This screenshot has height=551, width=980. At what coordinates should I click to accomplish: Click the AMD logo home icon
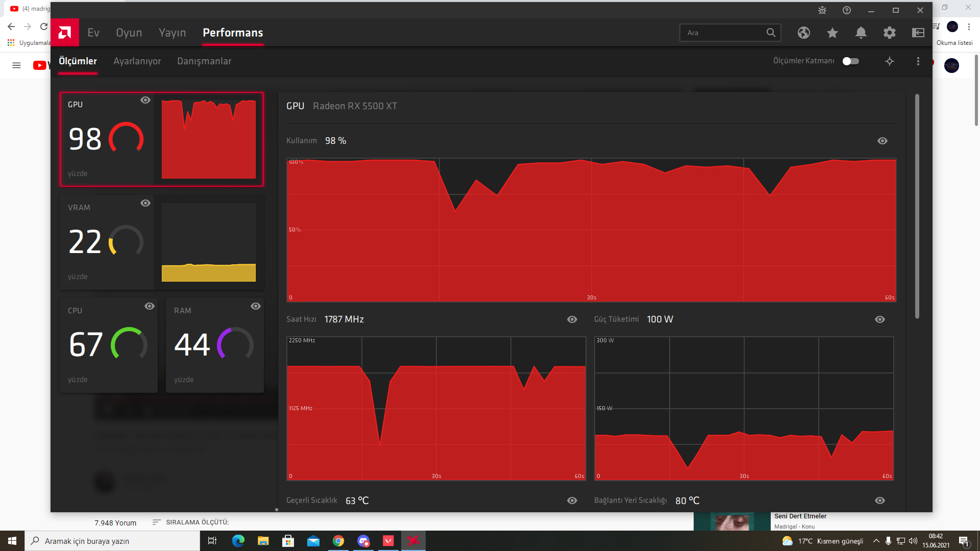[65, 33]
